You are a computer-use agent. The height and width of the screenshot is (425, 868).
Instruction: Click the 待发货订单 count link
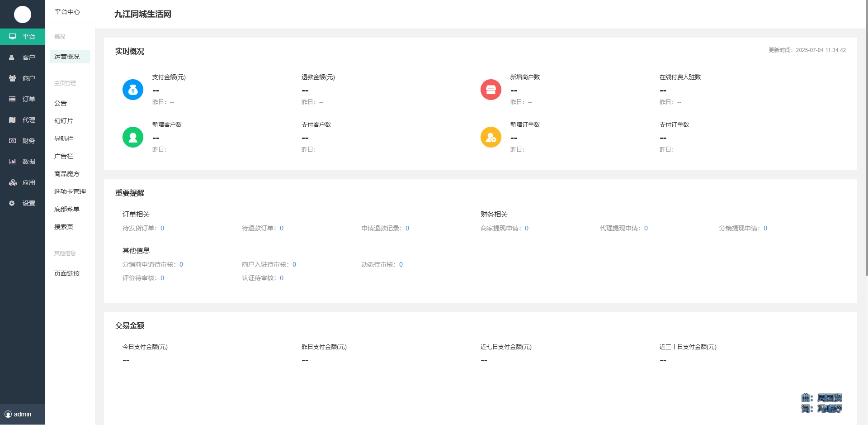[162, 228]
